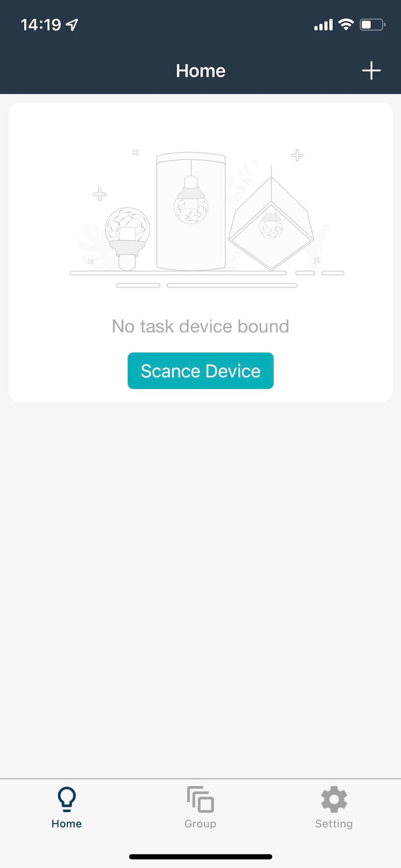
Task: Tap the Wi-Fi status icon
Action: pyautogui.click(x=346, y=25)
